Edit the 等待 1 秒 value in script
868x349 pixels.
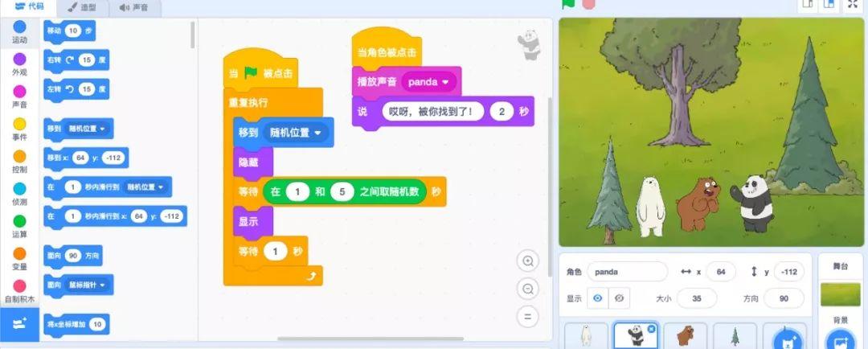click(x=275, y=251)
